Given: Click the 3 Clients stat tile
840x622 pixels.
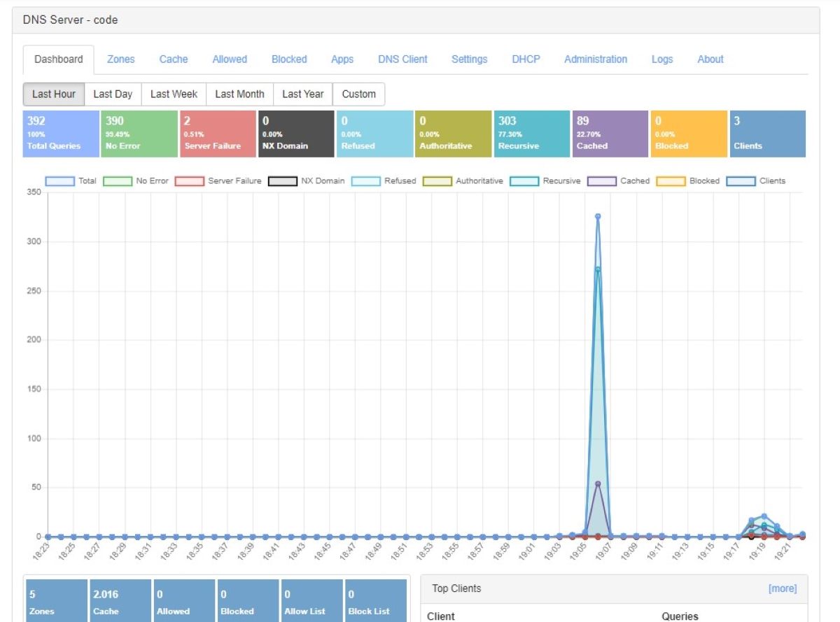Looking at the screenshot, I should pyautogui.click(x=768, y=134).
